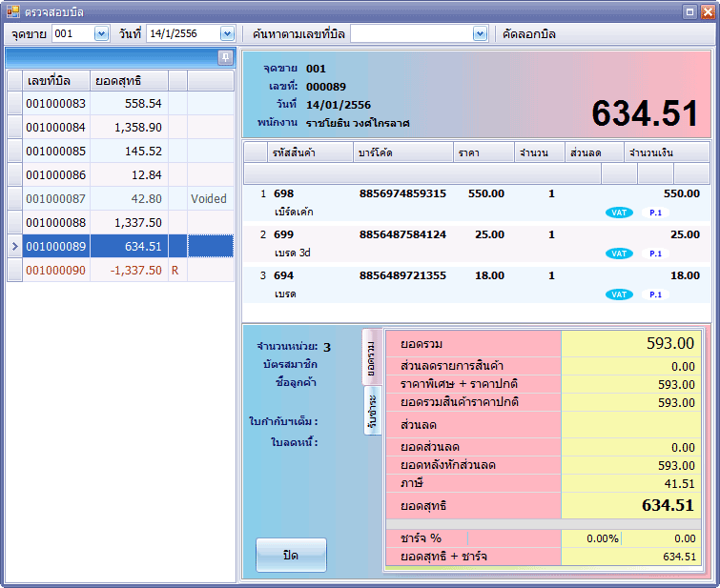Image resolution: width=720 pixels, height=588 pixels.
Task: Open the ค้นหาตามเลขที่บิล dropdown
Action: coord(480,33)
